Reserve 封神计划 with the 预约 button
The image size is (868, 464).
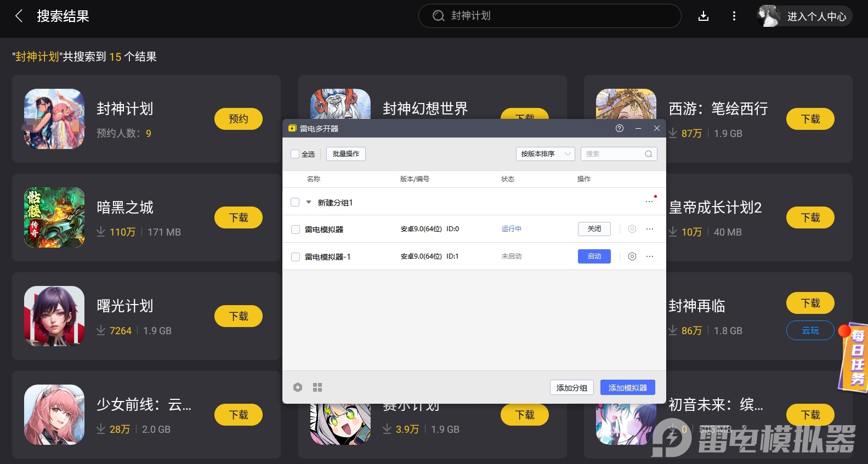coord(239,119)
